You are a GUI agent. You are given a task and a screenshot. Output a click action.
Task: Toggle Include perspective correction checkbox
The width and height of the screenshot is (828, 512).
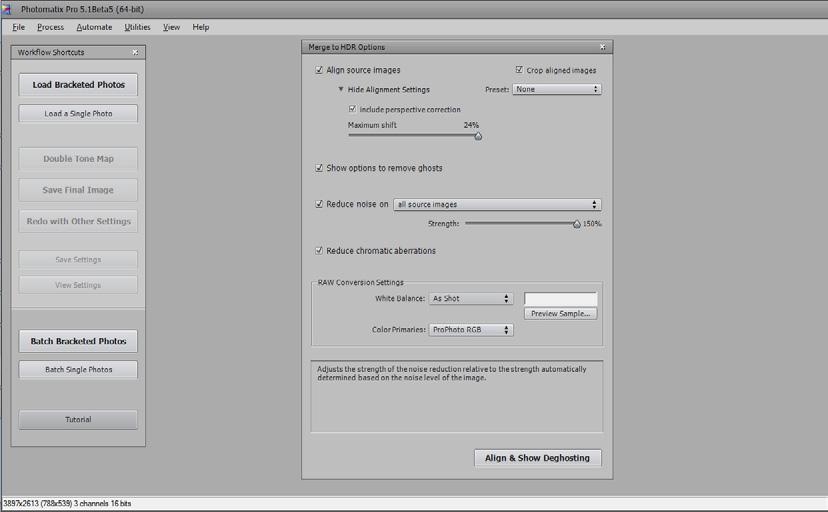352,109
